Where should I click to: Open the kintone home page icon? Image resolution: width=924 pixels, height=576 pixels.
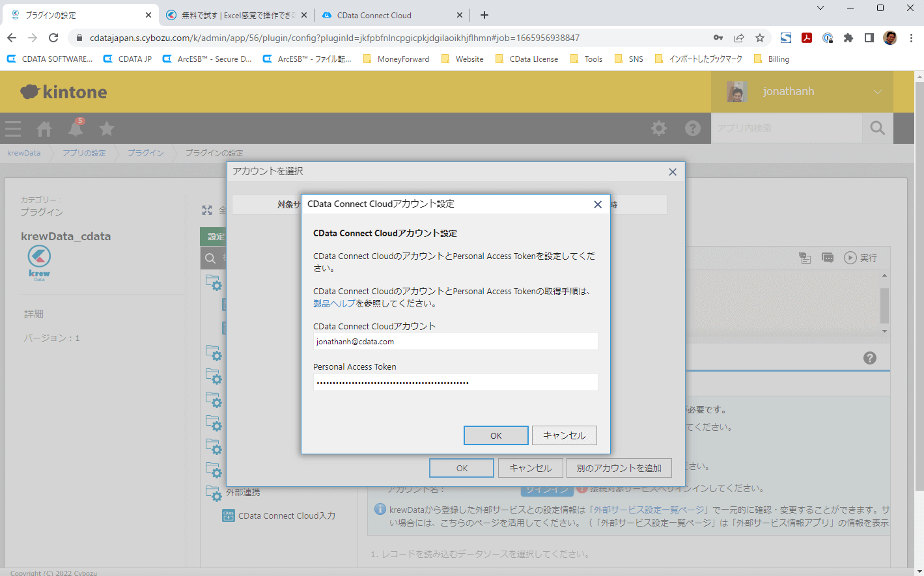click(44, 129)
